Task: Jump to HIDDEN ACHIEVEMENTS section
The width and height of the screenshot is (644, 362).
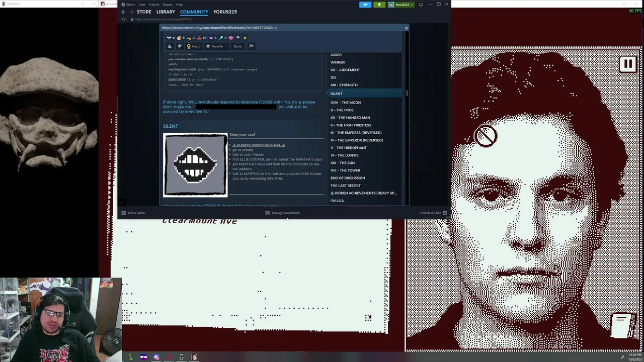Action: [363, 193]
